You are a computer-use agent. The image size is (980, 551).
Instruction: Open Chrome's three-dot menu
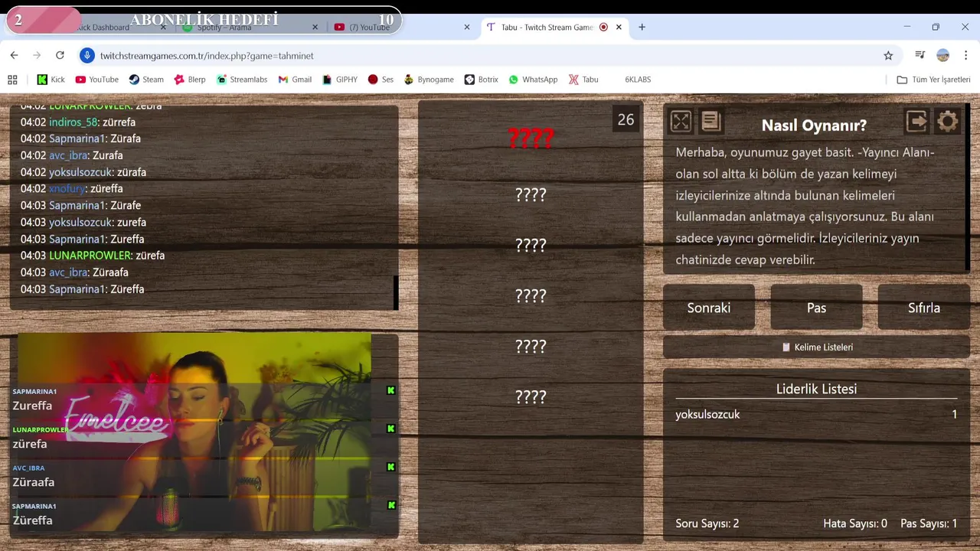pos(965,55)
